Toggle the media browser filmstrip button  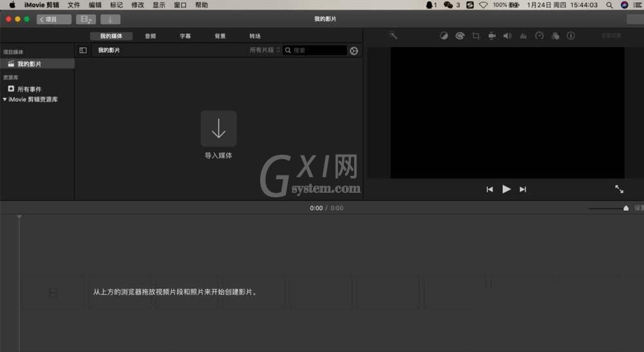[x=86, y=19]
